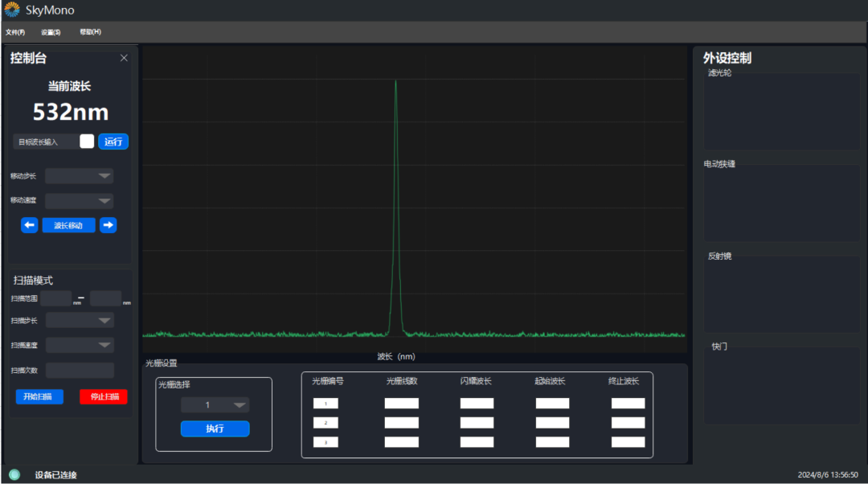Viewport: 868px width, 484px height.
Task: Click the 扫描次数 input field
Action: pos(80,370)
